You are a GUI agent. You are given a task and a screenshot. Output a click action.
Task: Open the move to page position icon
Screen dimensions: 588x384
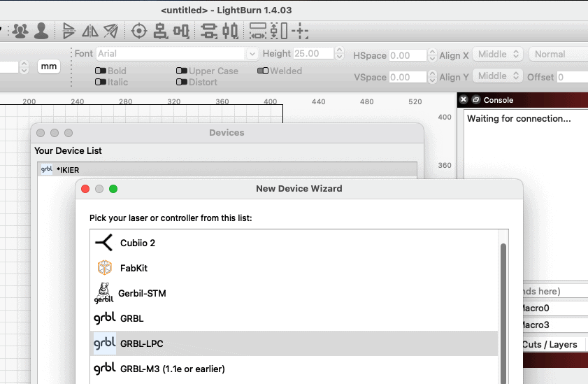300,31
